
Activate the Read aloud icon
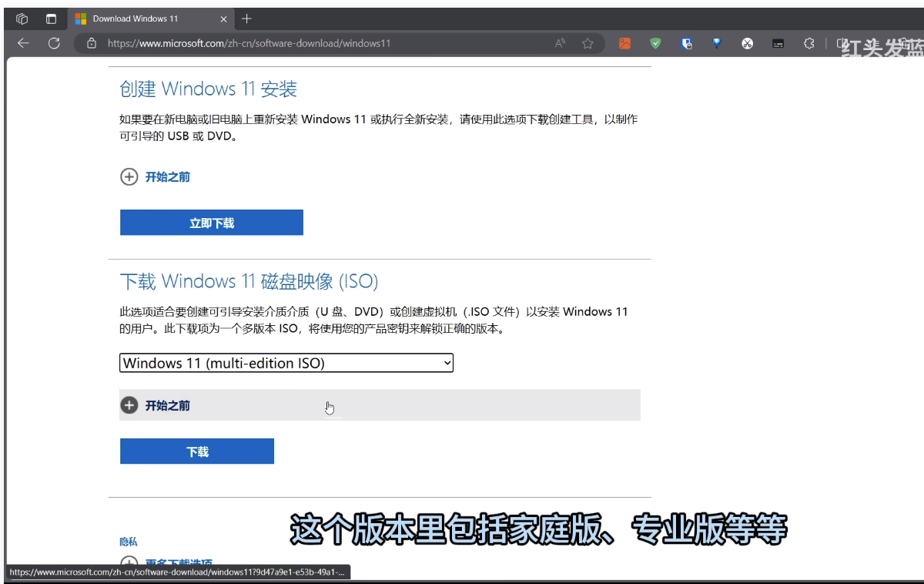coord(560,43)
